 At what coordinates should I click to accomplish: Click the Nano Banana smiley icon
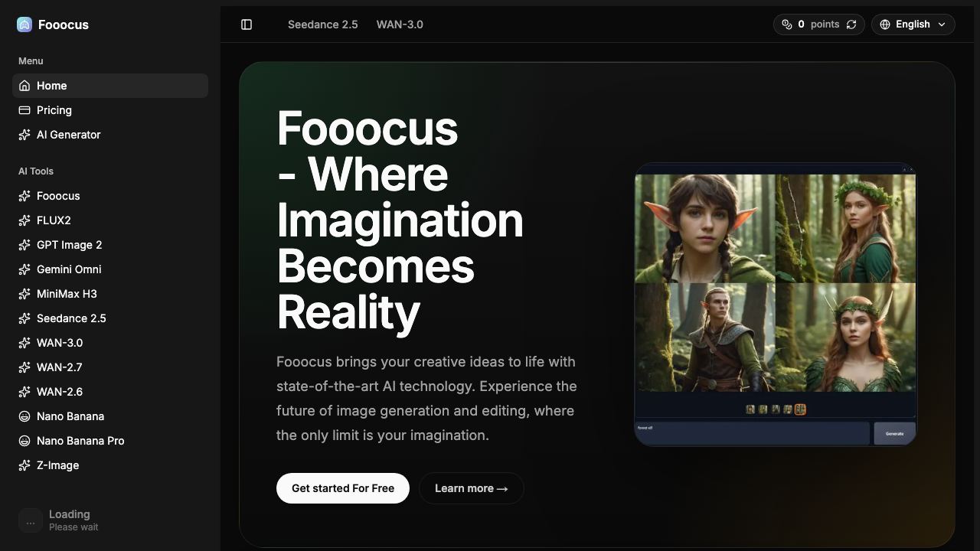pos(24,416)
